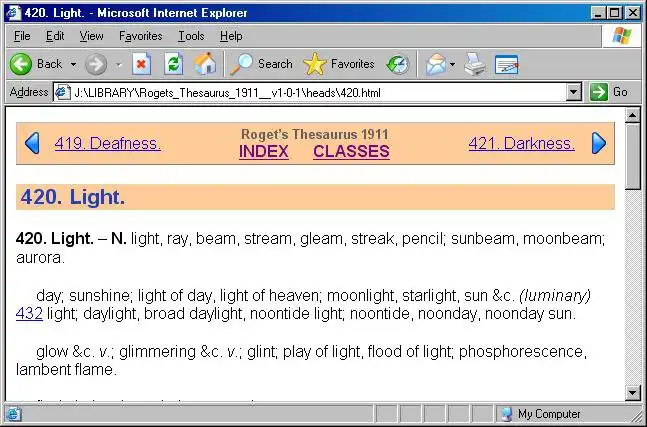Click the page icon in Address bar
647x427 pixels.
(x=62, y=92)
